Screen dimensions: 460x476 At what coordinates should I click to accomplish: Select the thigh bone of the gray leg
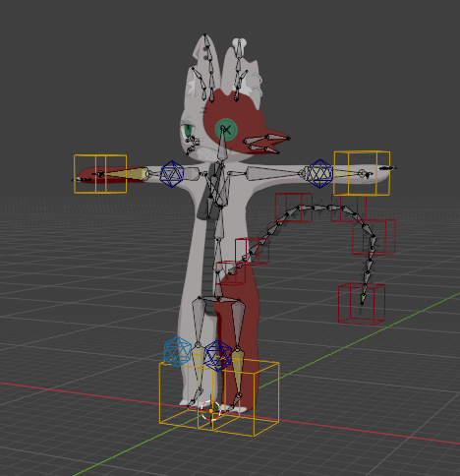[x=199, y=320]
